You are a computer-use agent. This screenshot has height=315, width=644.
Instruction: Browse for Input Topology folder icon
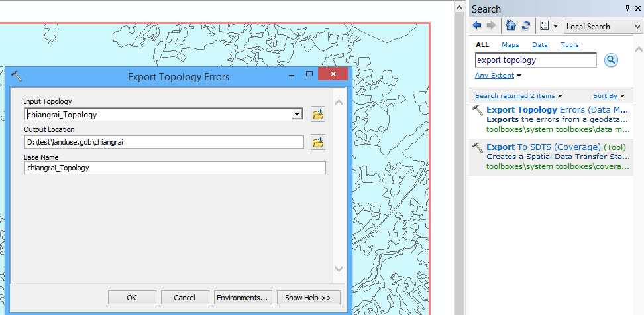coord(318,114)
